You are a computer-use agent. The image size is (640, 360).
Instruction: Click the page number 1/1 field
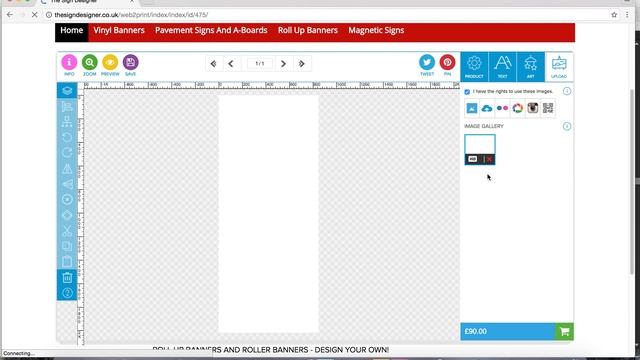click(260, 64)
